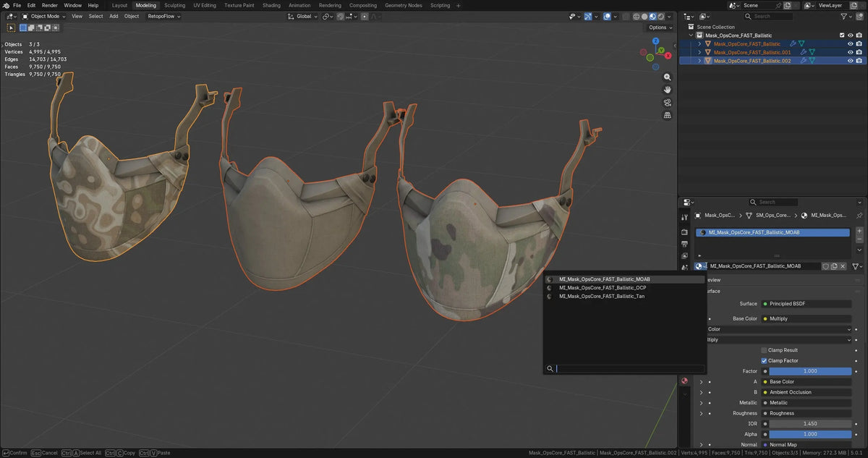This screenshot has height=458, width=868.
Task: Adjust the Alpha slider
Action: point(810,434)
